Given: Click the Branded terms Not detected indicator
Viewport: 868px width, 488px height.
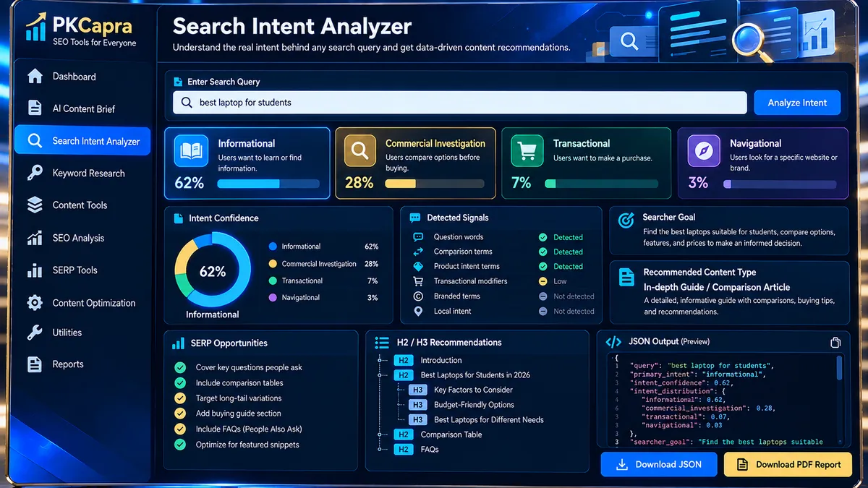Looking at the screenshot, I should 542,296.
